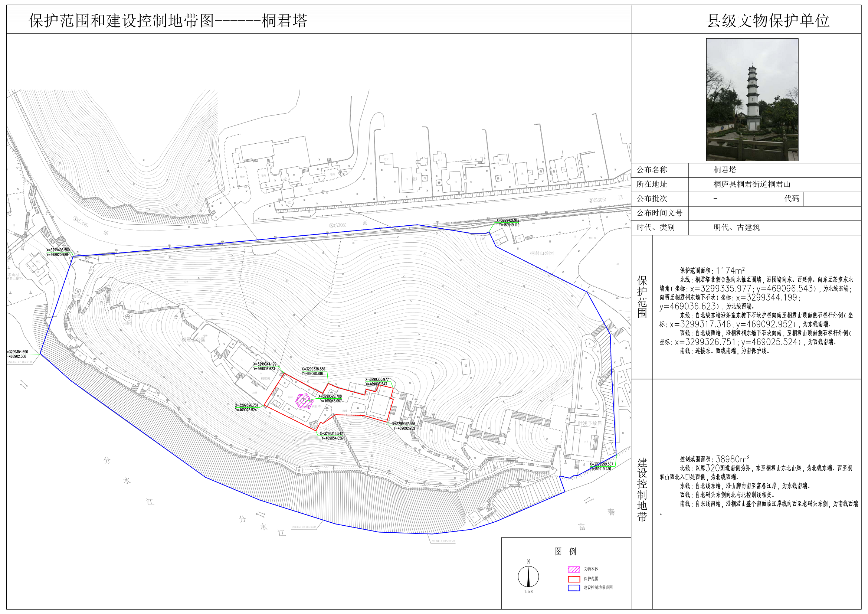This screenshot has width=868, height=614.
Task: Click coordinate label X=3299421.912 near the road
Action: click(508, 220)
